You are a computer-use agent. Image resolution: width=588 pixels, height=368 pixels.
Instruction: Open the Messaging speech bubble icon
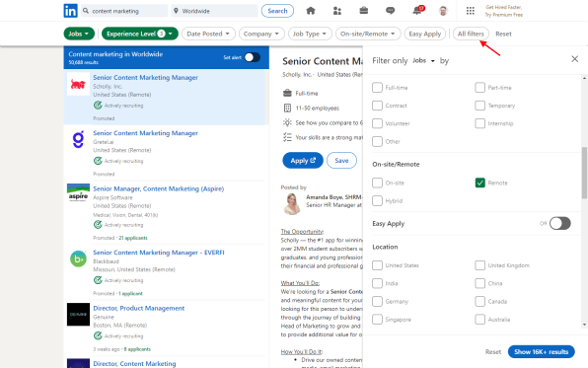tap(390, 11)
